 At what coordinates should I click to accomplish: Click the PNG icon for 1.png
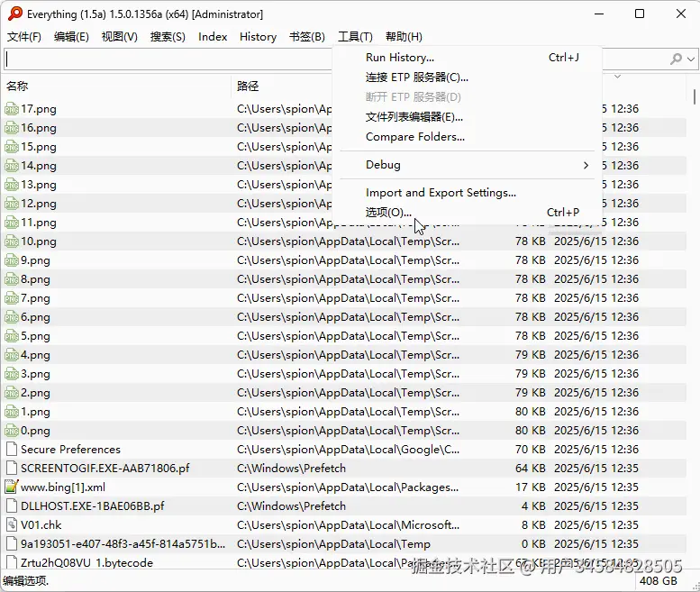click(11, 412)
